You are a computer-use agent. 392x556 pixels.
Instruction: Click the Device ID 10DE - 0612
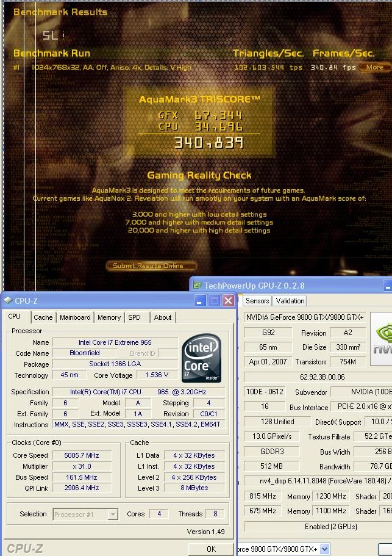coord(265,392)
